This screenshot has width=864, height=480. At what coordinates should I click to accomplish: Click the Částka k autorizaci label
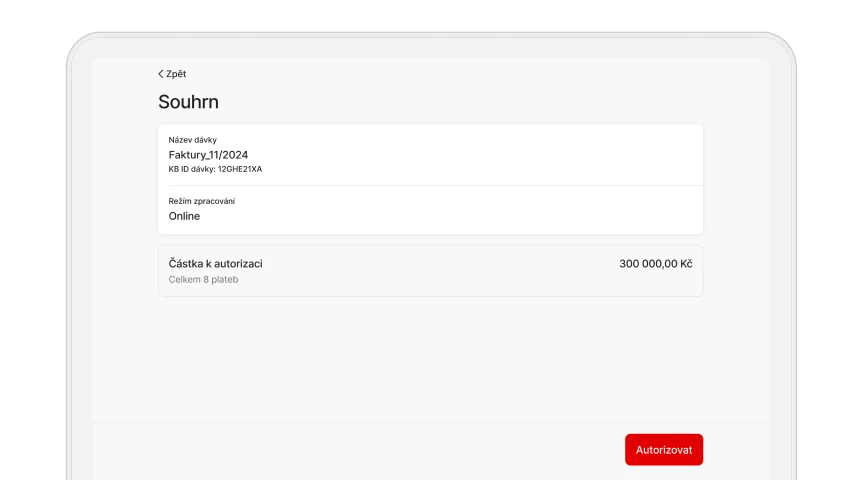click(215, 264)
